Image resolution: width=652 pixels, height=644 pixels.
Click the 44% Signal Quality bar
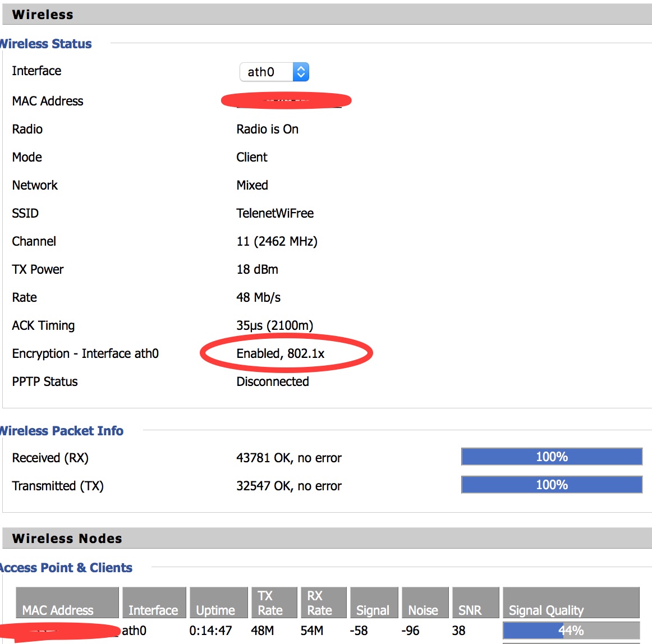[571, 631]
